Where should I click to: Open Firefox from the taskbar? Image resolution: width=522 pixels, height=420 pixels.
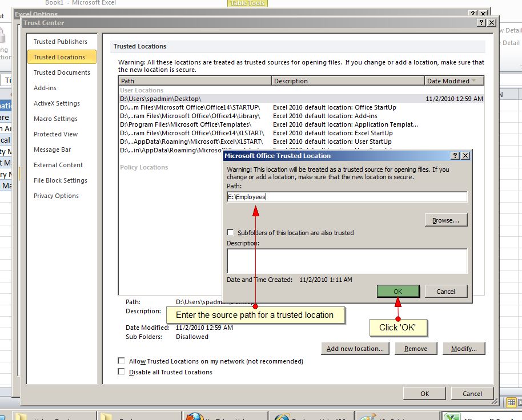click(x=226, y=415)
